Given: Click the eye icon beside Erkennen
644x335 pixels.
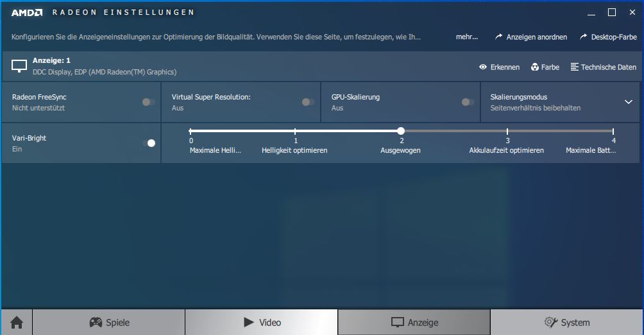Looking at the screenshot, I should pos(483,67).
